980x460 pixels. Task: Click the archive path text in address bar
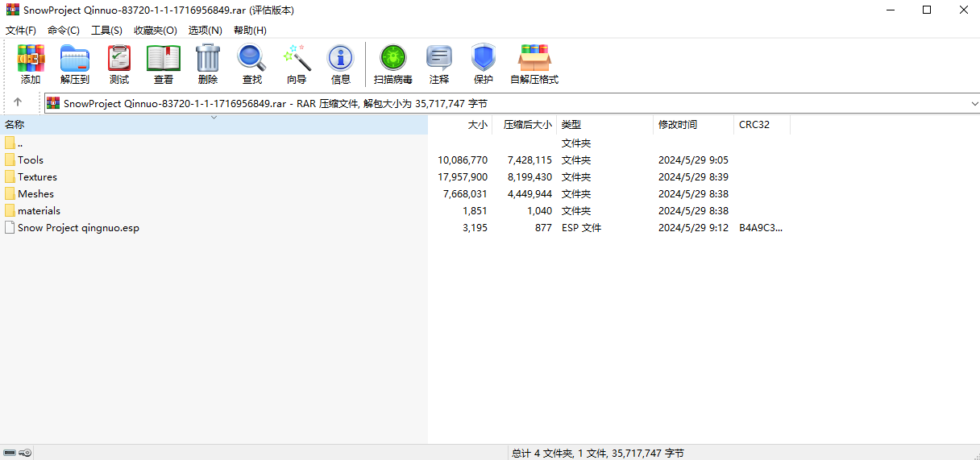tap(276, 103)
